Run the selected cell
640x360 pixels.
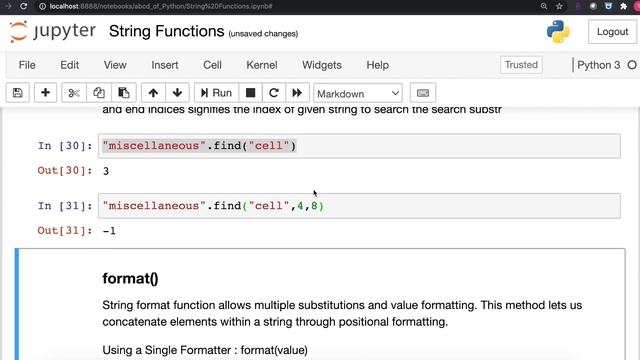point(216,93)
